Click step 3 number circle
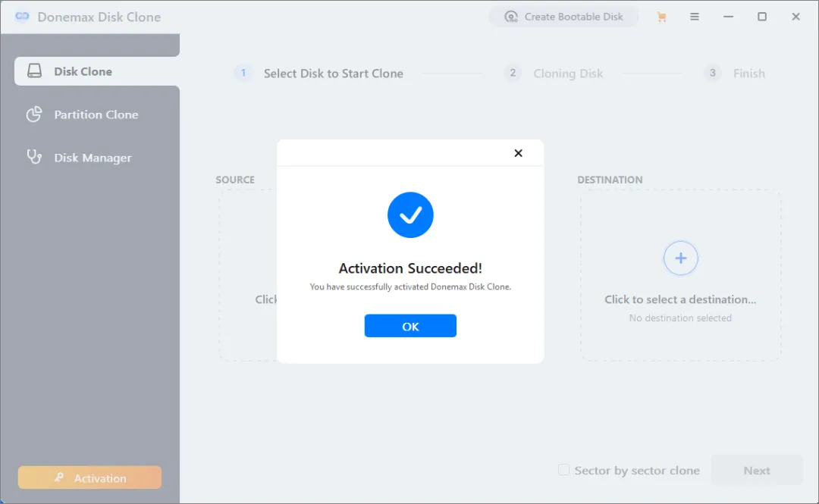 click(712, 73)
